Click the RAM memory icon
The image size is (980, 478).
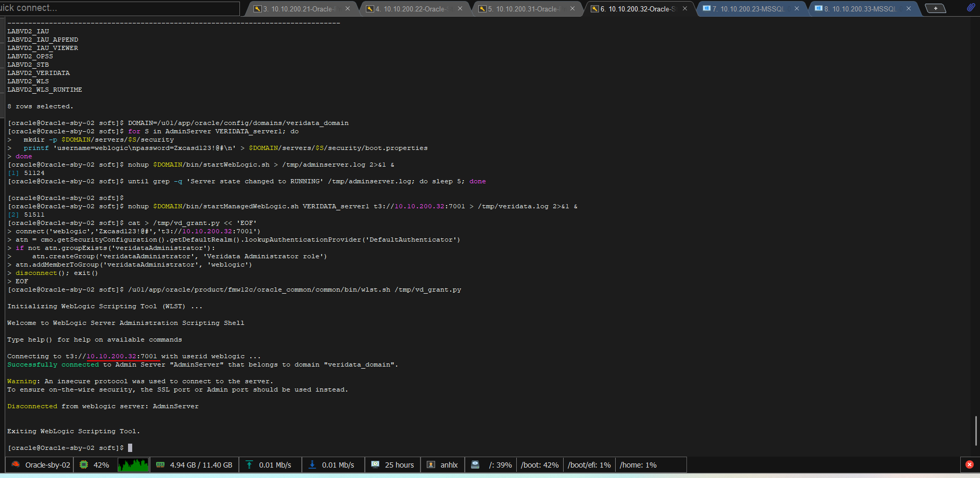pyautogui.click(x=160, y=464)
